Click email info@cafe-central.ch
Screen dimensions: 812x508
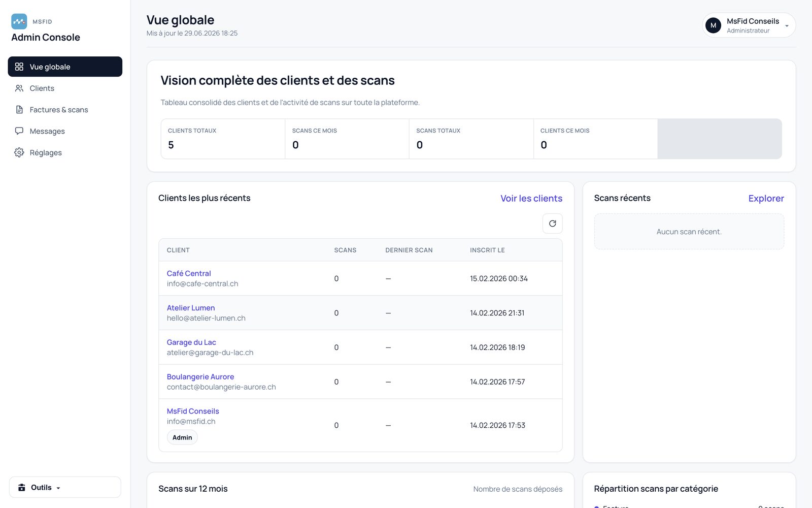click(202, 283)
